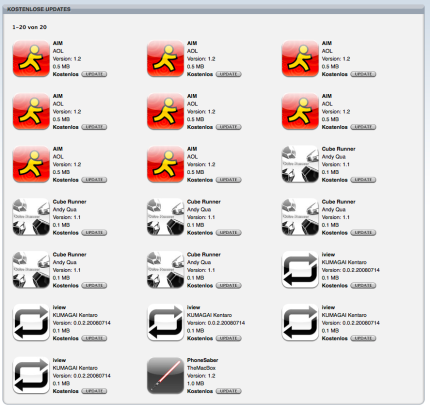Open the AOL link of the first AIM entry
This screenshot has width=430, height=410.
[58, 51]
